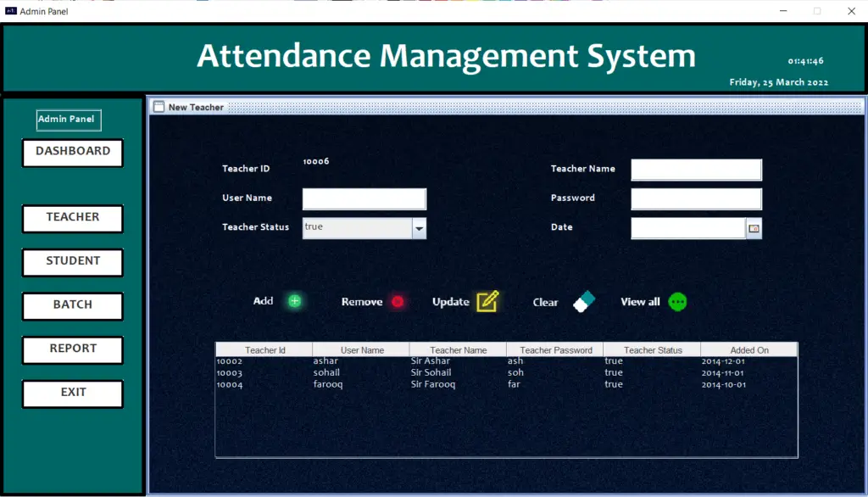
Task: Click the EXIT button
Action: 72,394
